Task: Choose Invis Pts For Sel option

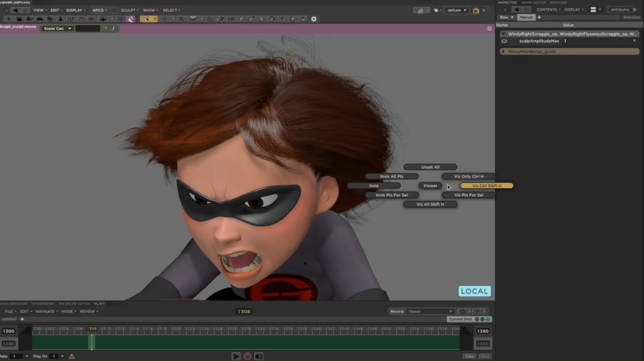Action: click(x=392, y=195)
